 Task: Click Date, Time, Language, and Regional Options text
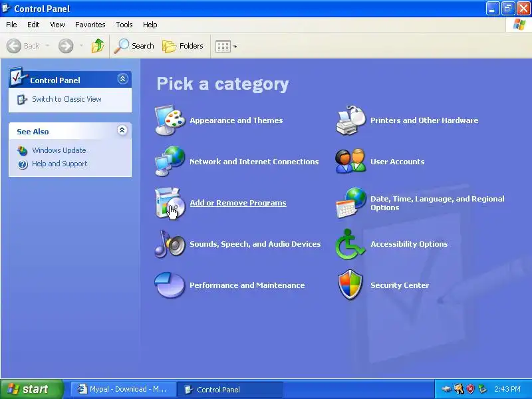438,203
